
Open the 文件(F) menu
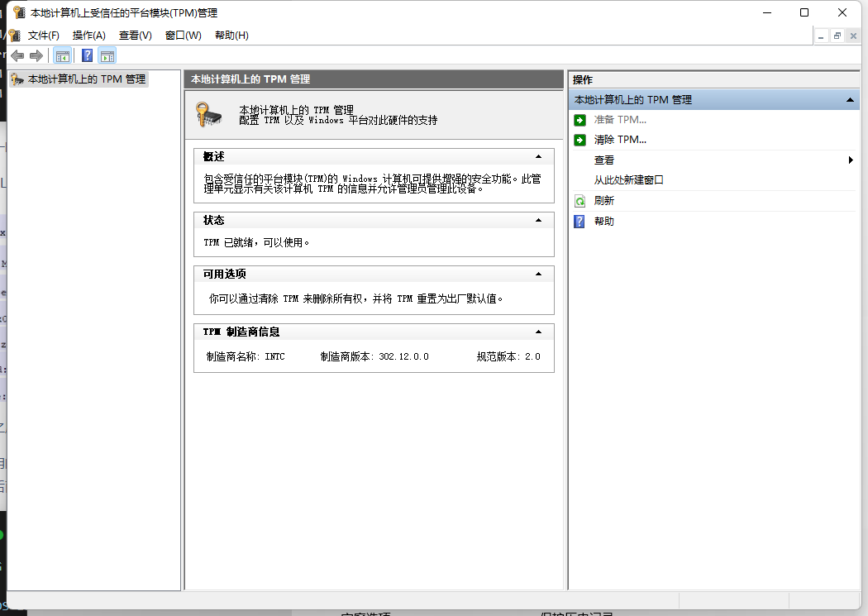click(x=43, y=36)
